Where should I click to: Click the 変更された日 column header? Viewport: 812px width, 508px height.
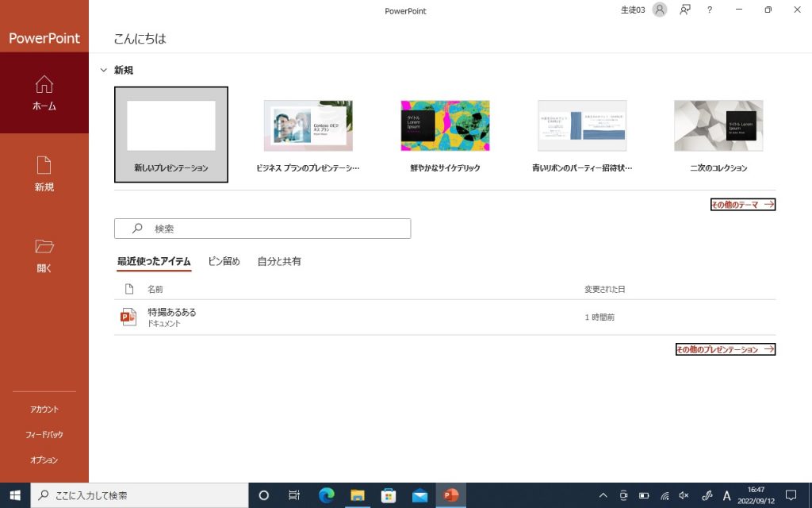tap(605, 289)
